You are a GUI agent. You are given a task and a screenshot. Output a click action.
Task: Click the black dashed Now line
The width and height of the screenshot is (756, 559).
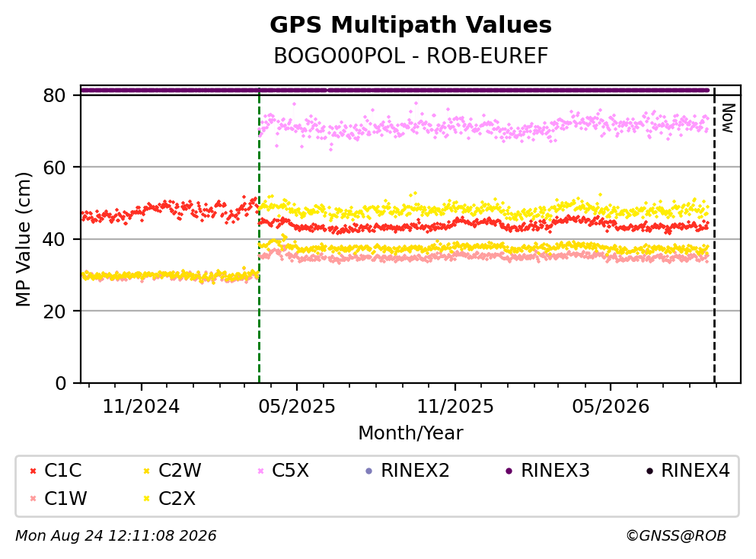pyautogui.click(x=715, y=236)
